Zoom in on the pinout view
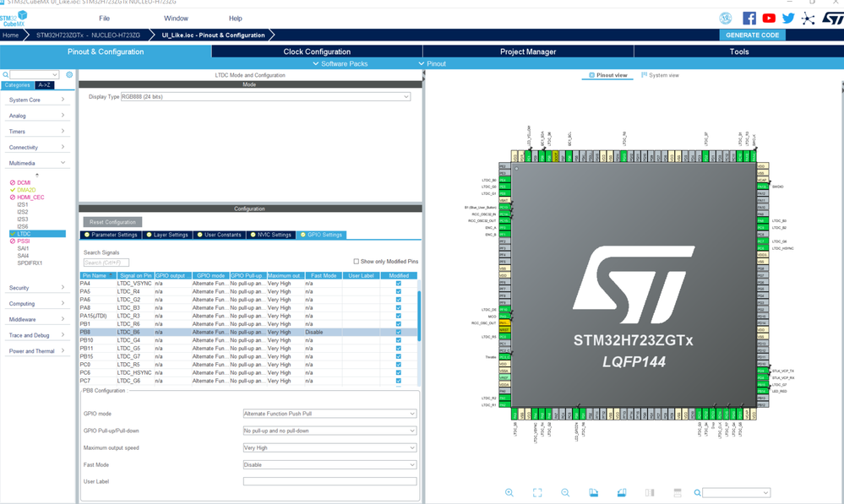 pyautogui.click(x=509, y=493)
